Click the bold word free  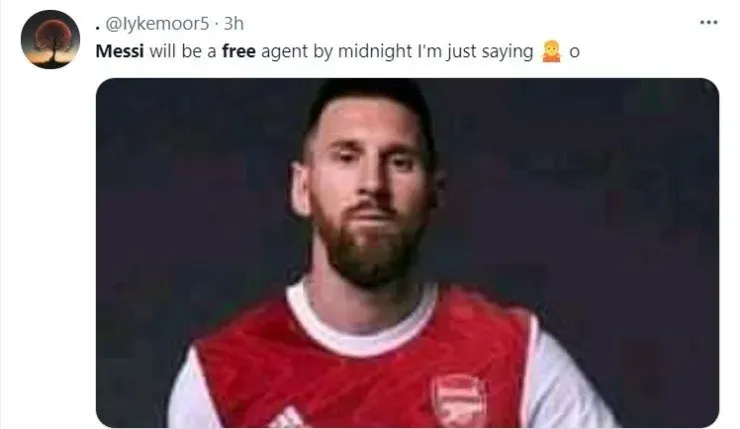[239, 51]
